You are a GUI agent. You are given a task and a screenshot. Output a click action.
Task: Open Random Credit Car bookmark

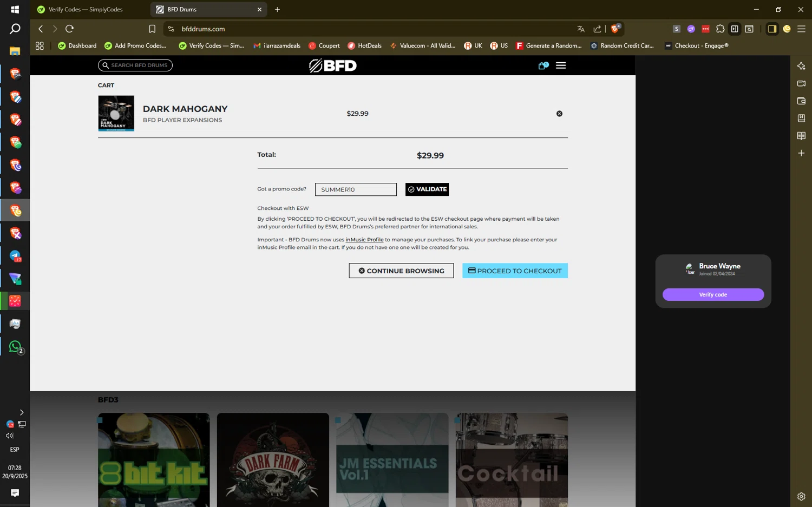pos(621,46)
